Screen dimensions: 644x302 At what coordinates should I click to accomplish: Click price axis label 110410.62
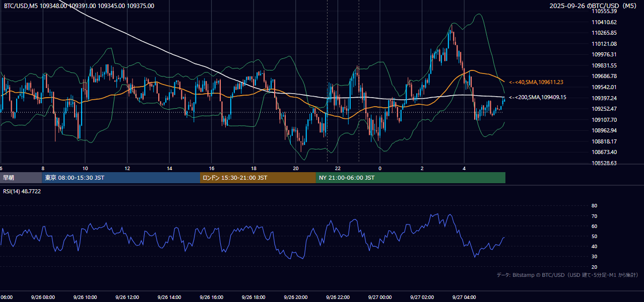tap(604, 22)
